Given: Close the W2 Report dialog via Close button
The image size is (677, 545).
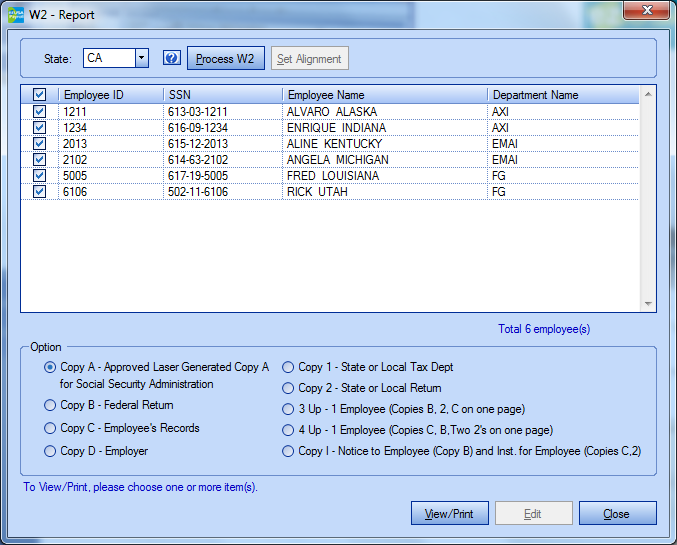Looking at the screenshot, I should [x=617, y=514].
